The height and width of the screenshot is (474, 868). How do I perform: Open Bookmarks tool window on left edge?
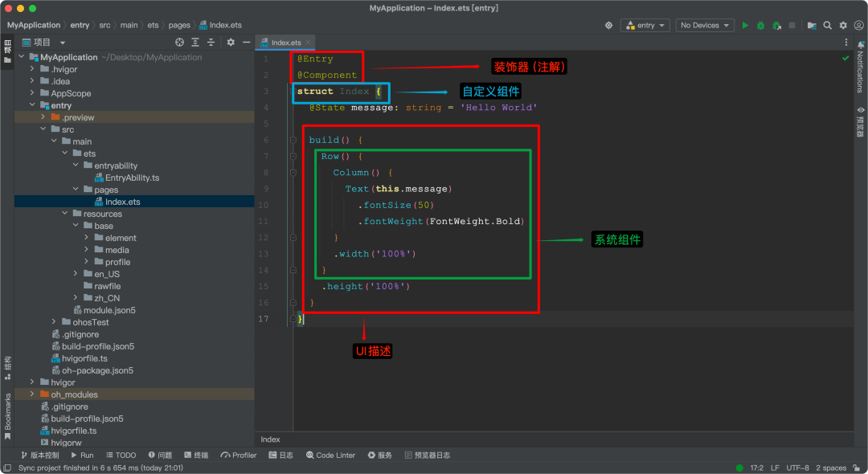[x=8, y=416]
